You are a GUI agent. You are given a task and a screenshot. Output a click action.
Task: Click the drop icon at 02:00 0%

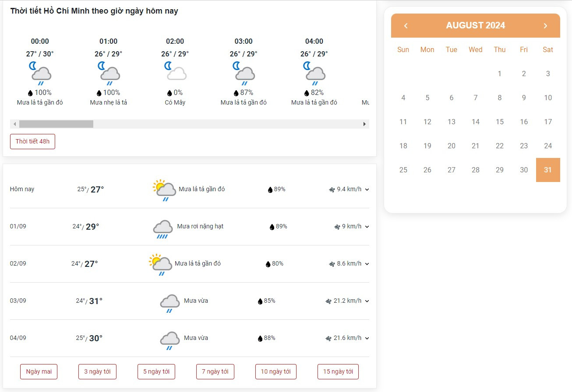pos(169,93)
